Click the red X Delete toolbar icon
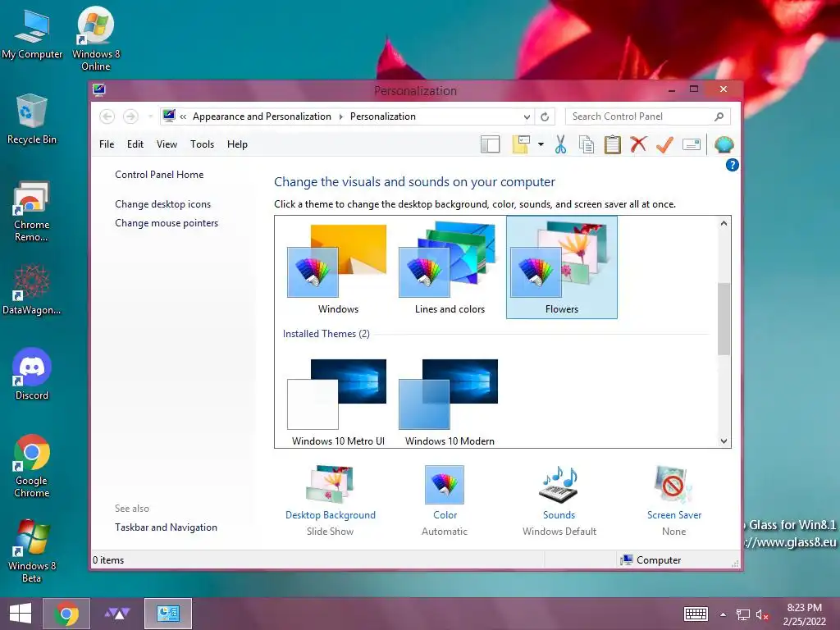The width and height of the screenshot is (840, 630). [638, 144]
